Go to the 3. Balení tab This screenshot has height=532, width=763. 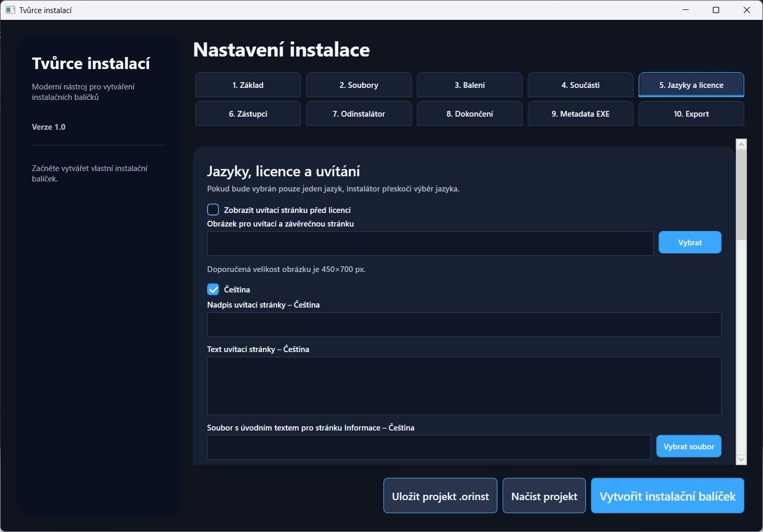470,85
